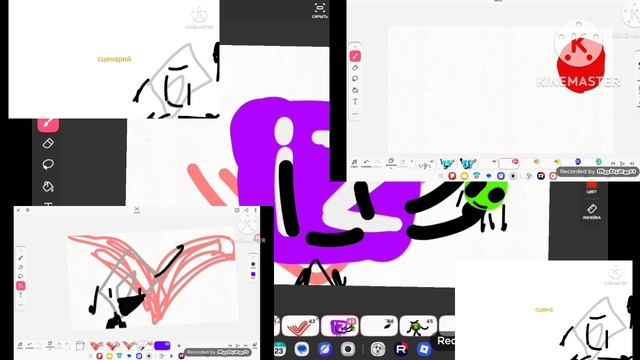This screenshot has height=360, width=640.
Task: Pick the purple color swatch in the bottom-left window
Action: coord(253,275)
